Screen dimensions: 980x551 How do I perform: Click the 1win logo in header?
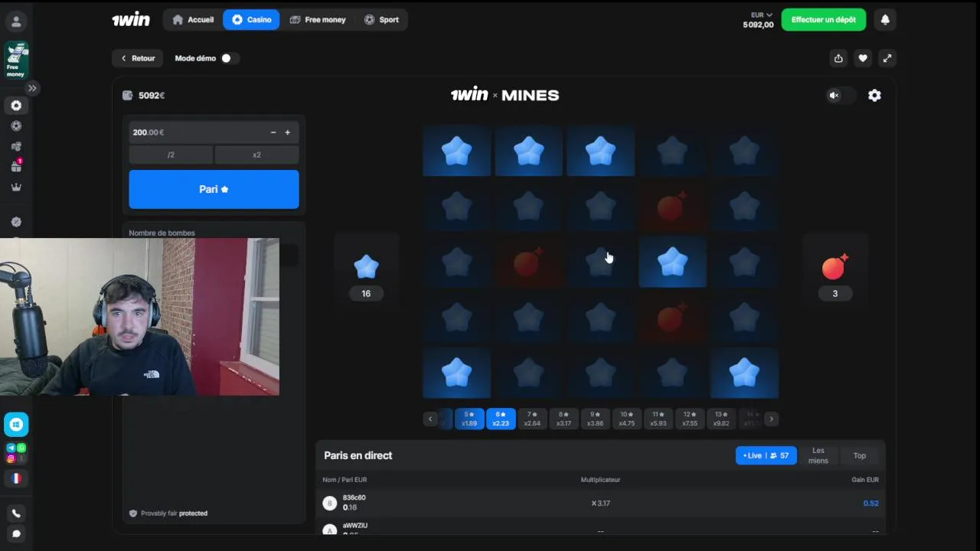pos(131,20)
